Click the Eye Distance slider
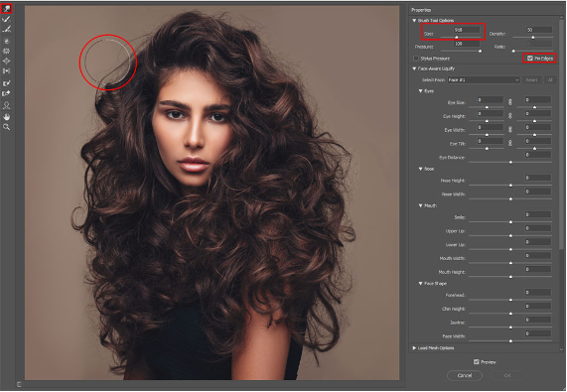This screenshot has height=392, width=567. coord(510,162)
